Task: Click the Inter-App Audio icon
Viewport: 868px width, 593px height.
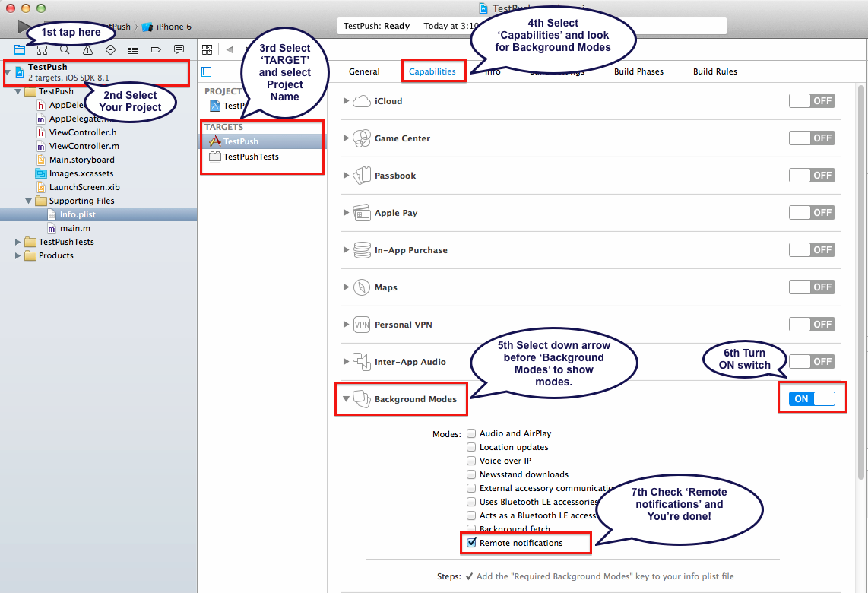Action: (362, 362)
